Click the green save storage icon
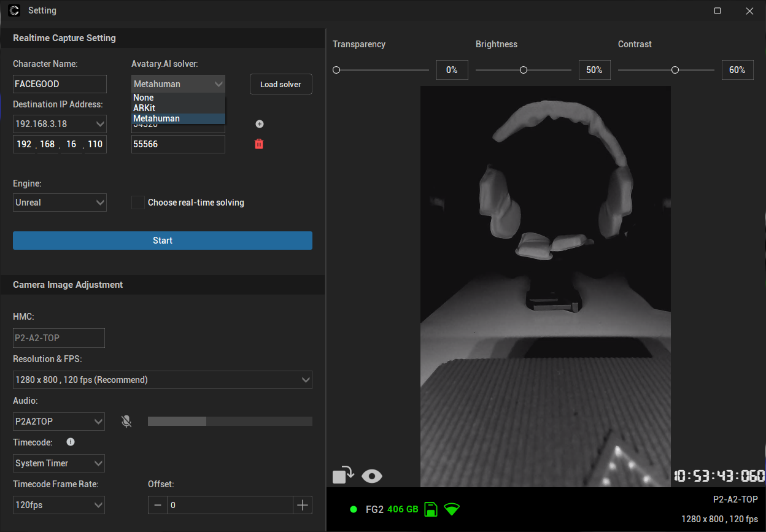 point(431,509)
